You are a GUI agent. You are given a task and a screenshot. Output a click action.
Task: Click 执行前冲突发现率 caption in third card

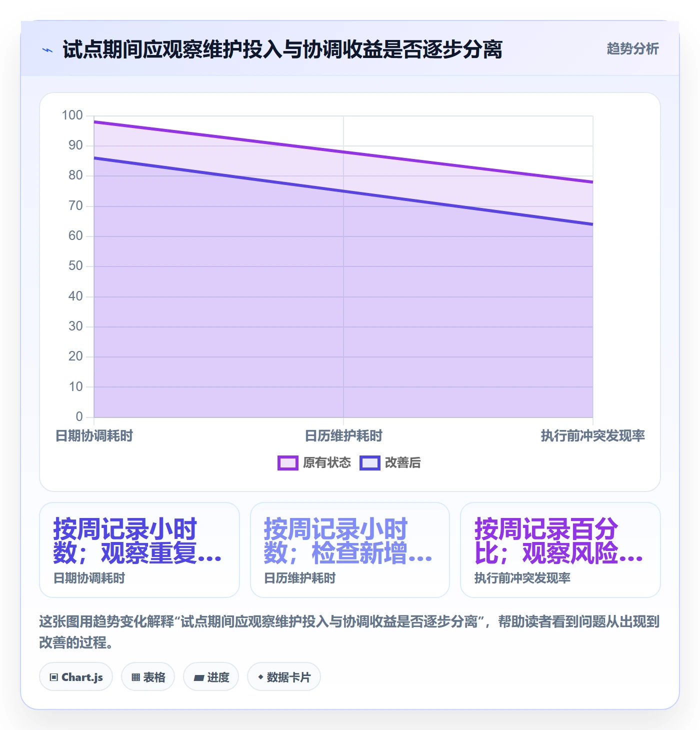pos(522,578)
